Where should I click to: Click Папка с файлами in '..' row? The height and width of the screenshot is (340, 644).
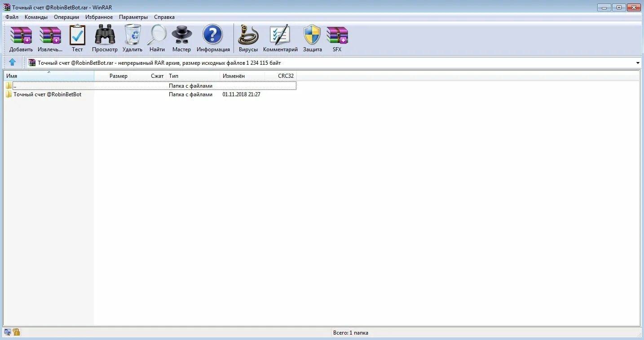coord(190,85)
